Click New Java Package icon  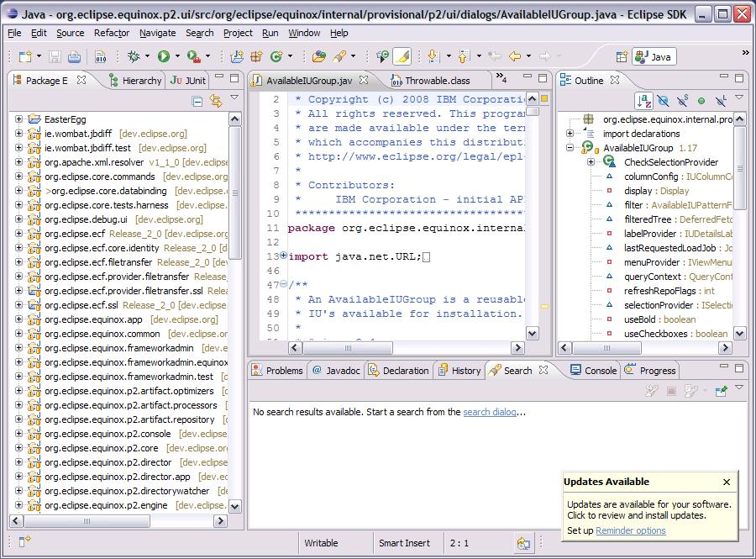256,56
